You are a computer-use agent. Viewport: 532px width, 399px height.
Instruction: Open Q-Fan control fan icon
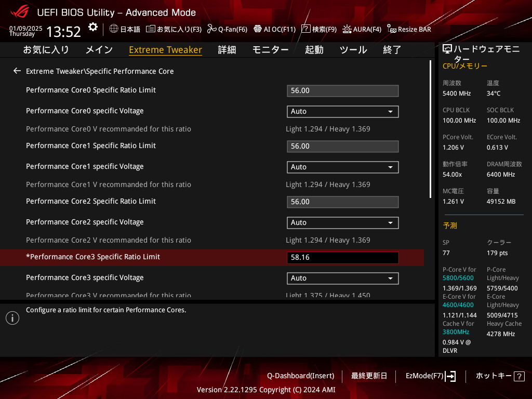pyautogui.click(x=211, y=29)
